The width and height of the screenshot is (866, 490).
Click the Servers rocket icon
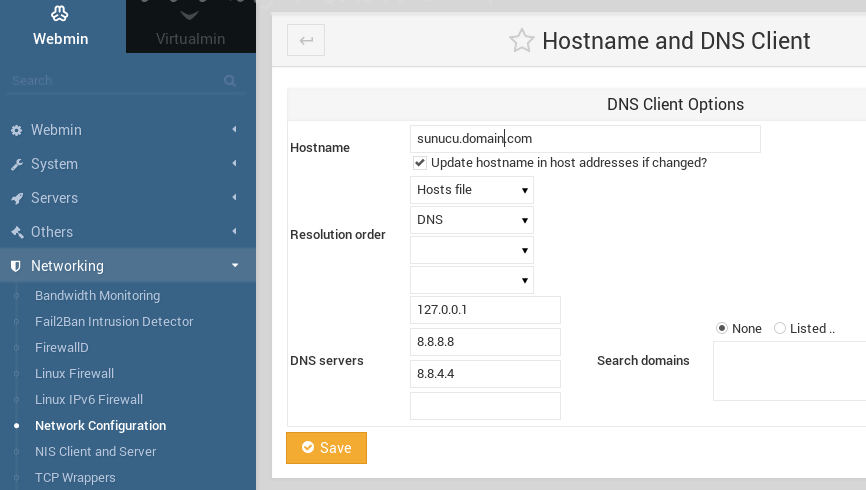tap(16, 198)
